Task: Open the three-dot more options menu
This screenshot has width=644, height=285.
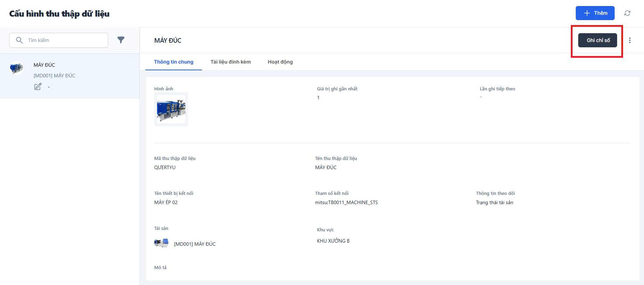Action: 630,40
